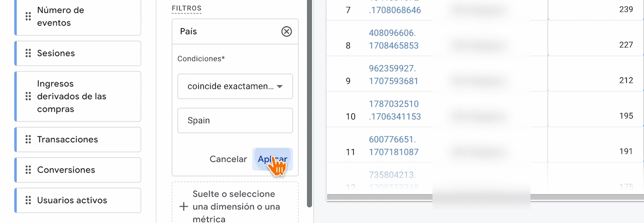Viewport: 644px width, 223px height.
Task: Click plus icon to add dimension or metric
Action: click(183, 207)
